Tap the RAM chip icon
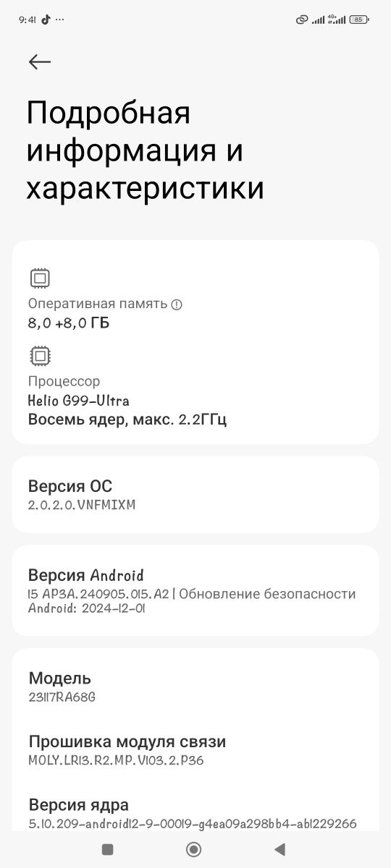391x868 pixels. click(x=40, y=278)
